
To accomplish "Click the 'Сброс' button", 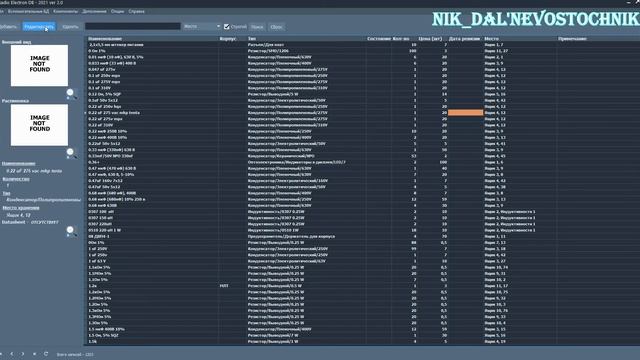I will pyautogui.click(x=276, y=27).
